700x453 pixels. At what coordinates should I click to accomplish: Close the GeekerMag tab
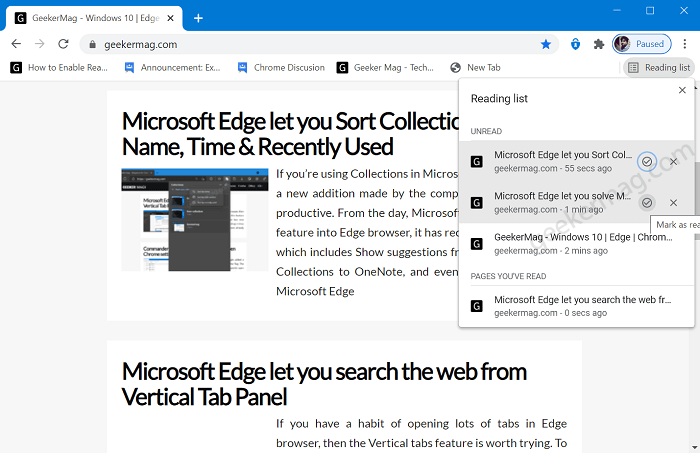(170, 18)
